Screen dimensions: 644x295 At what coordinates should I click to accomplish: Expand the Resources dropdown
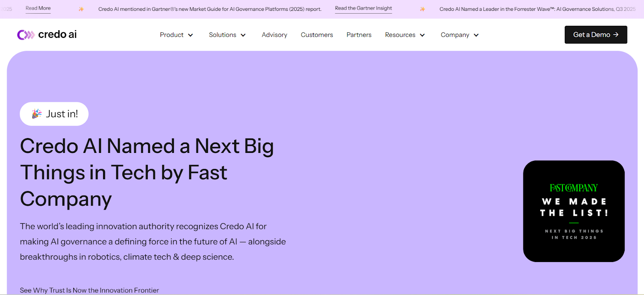point(405,35)
